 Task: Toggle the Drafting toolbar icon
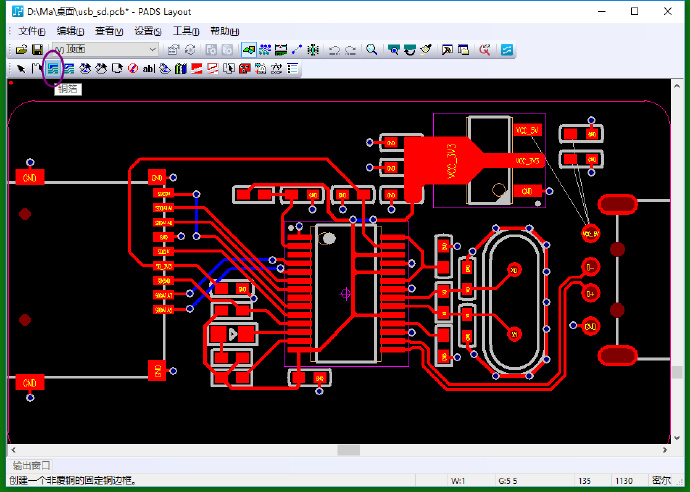click(x=249, y=50)
